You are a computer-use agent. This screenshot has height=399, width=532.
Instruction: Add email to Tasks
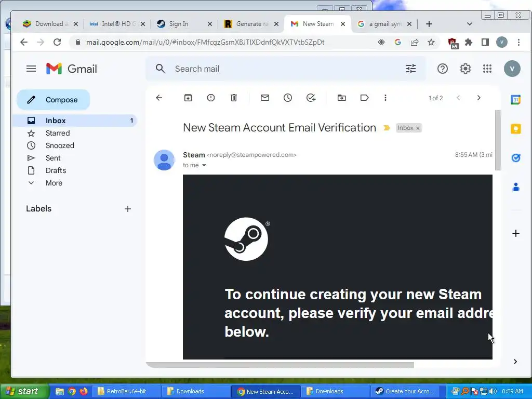(311, 98)
